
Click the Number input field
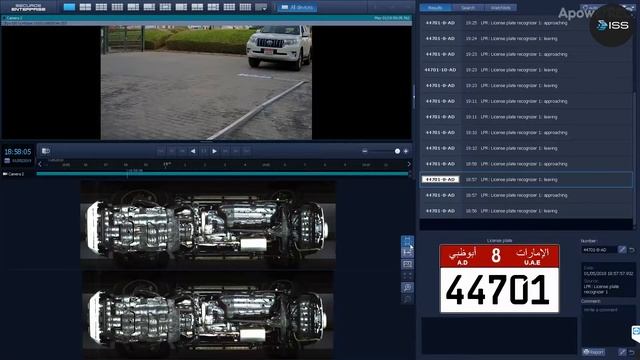coord(599,250)
